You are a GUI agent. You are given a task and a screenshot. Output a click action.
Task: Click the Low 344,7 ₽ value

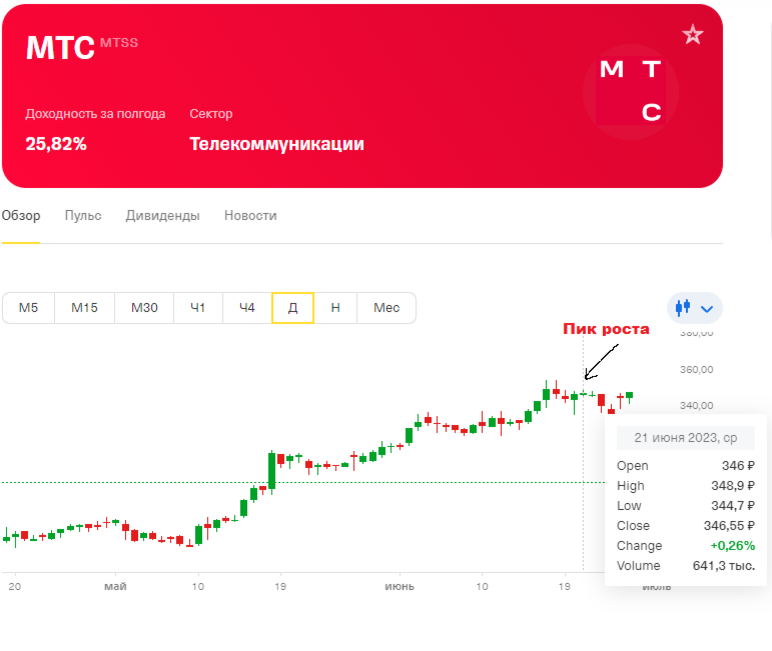coord(733,506)
